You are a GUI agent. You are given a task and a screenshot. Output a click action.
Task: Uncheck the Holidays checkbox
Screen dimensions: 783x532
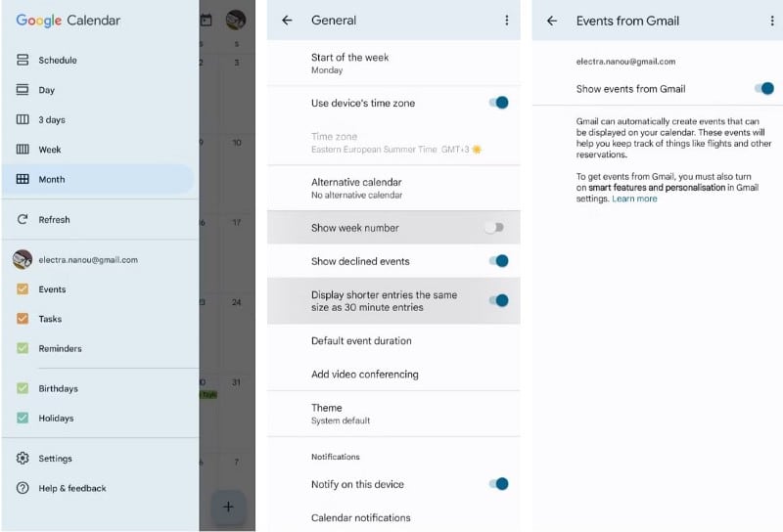[23, 418]
